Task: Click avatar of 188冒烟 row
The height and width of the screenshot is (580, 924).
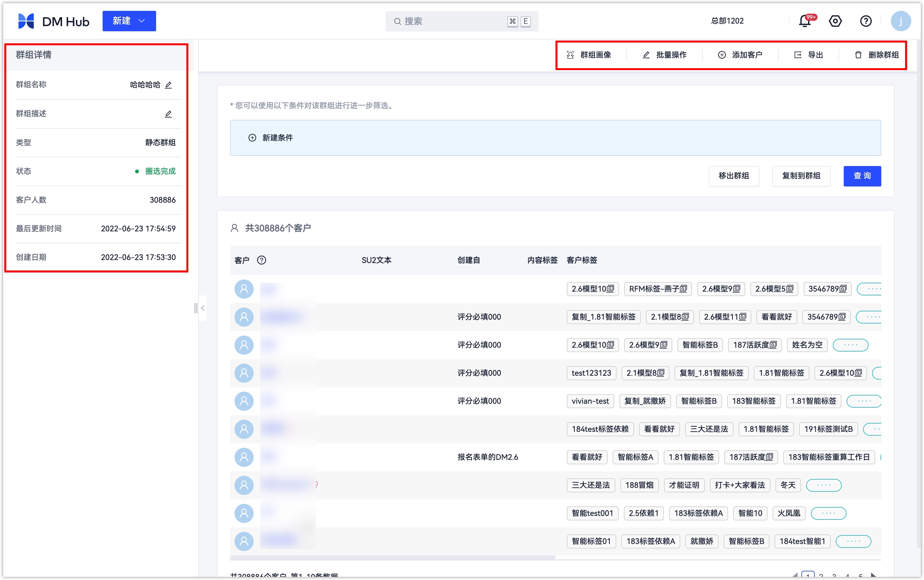Action: (x=244, y=485)
